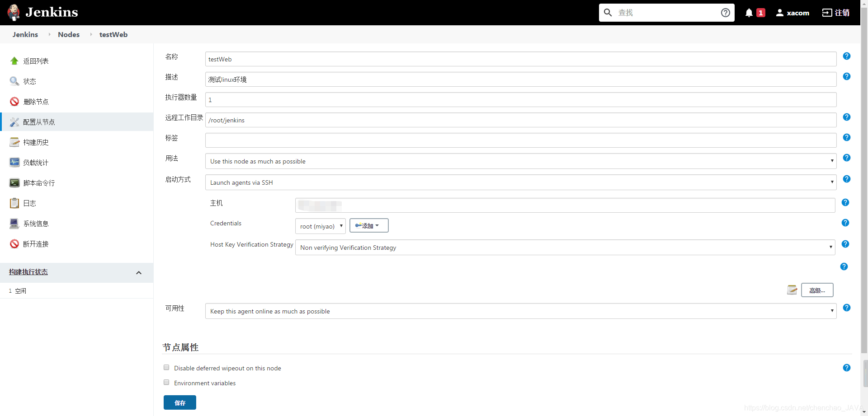Image resolution: width=868 pixels, height=416 pixels.
Task: Open help for 远程工作目录 field
Action: [x=847, y=117]
